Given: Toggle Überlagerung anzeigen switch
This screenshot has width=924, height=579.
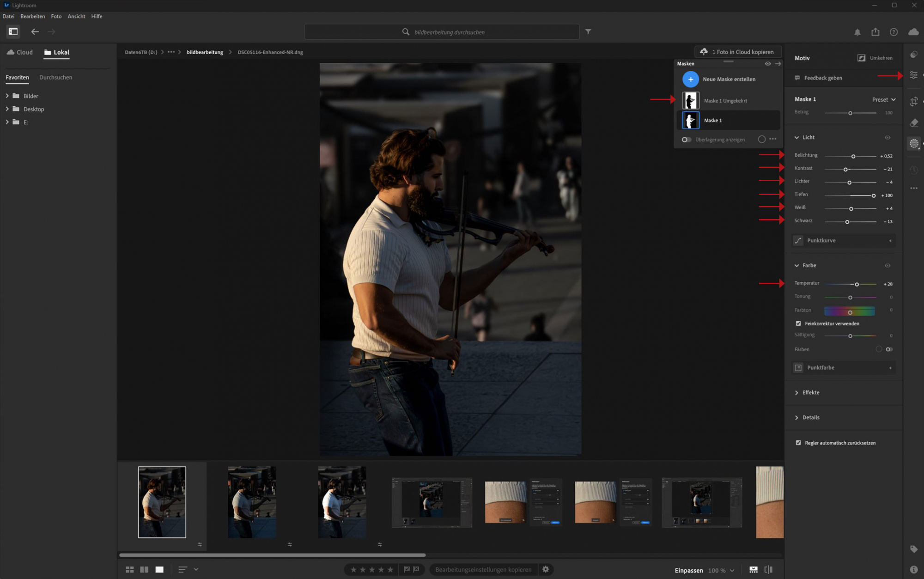Looking at the screenshot, I should pyautogui.click(x=686, y=140).
